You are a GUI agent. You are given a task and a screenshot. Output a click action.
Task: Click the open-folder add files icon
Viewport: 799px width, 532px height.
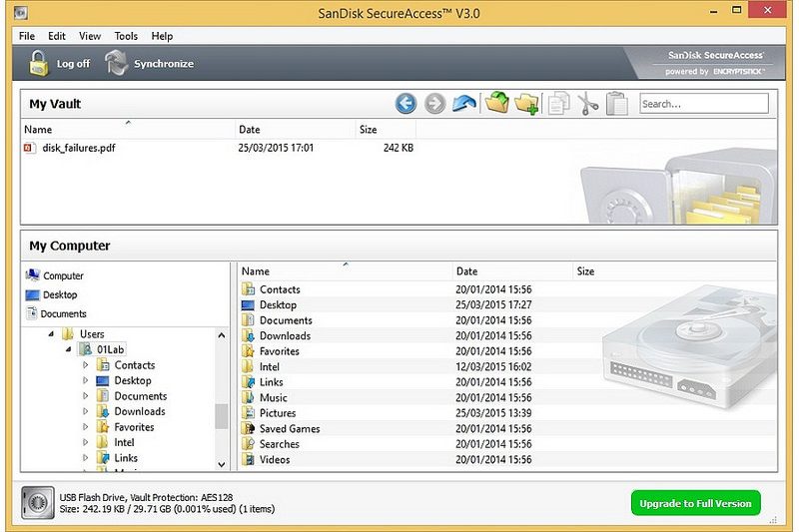(496, 104)
